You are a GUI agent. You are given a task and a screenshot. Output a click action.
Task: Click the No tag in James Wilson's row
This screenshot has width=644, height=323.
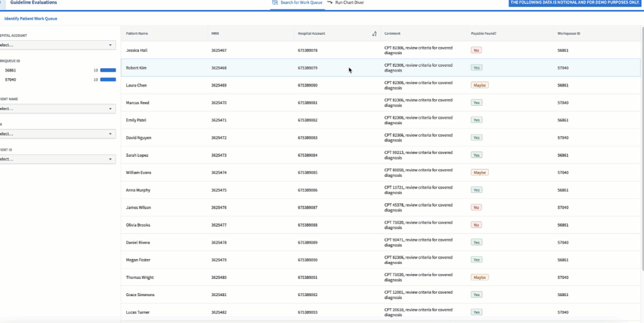(x=476, y=207)
